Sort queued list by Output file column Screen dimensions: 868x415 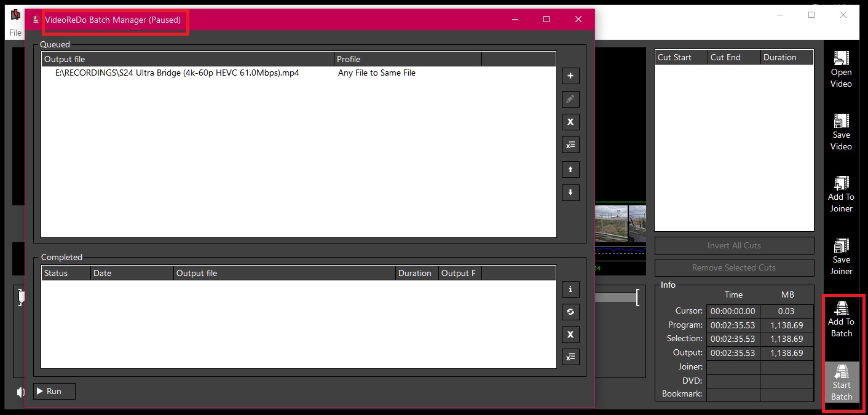click(x=187, y=59)
